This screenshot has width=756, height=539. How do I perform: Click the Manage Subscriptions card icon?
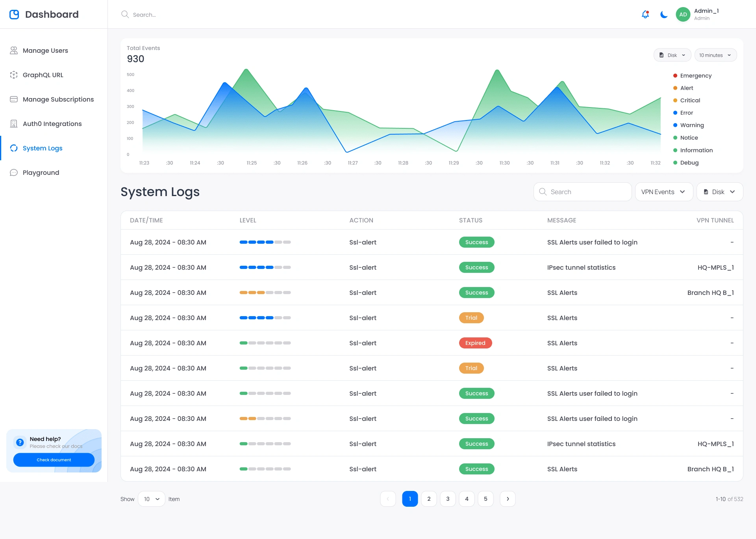14,99
